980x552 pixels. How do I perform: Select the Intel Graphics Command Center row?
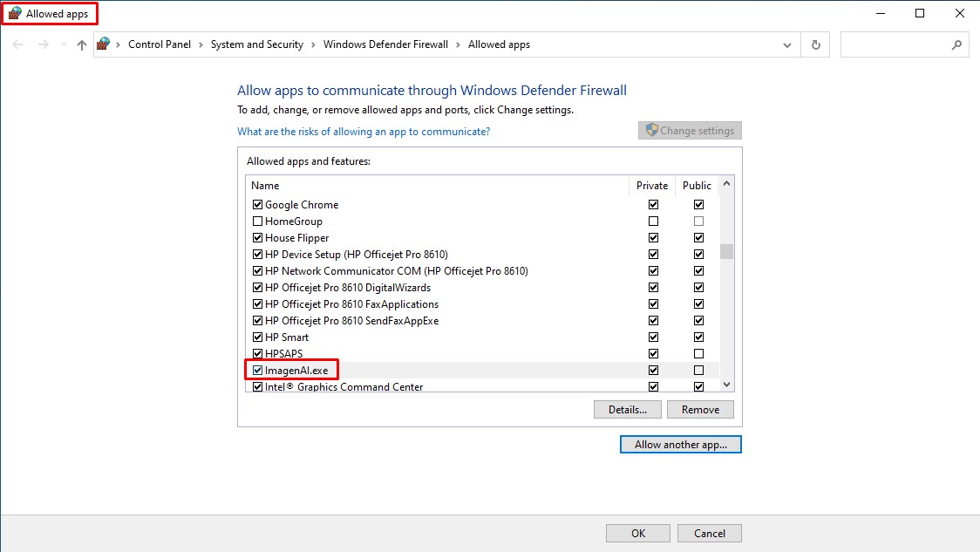[x=482, y=386]
